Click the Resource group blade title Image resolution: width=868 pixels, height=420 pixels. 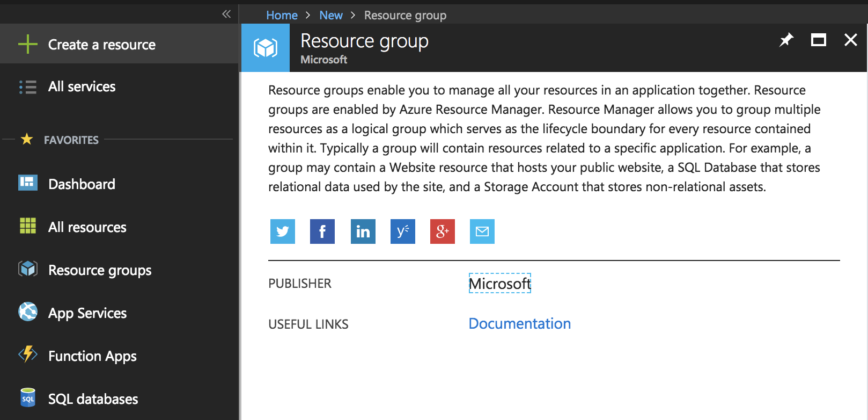364,41
